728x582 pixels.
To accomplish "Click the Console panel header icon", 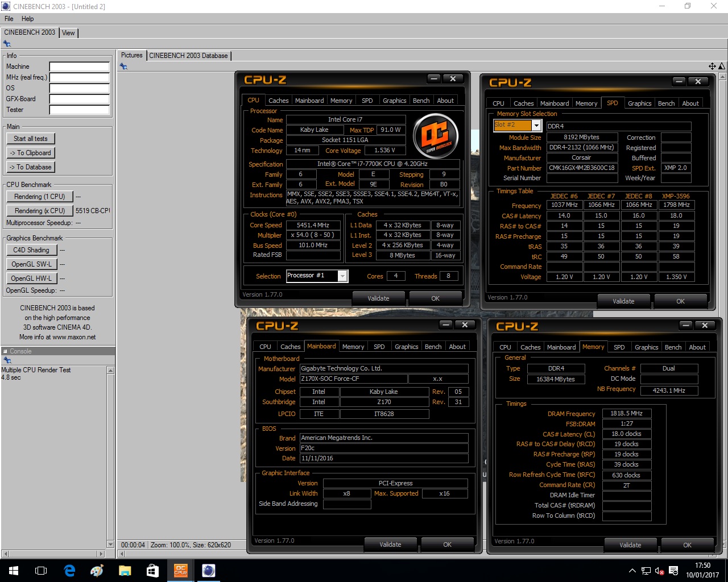I will point(5,351).
